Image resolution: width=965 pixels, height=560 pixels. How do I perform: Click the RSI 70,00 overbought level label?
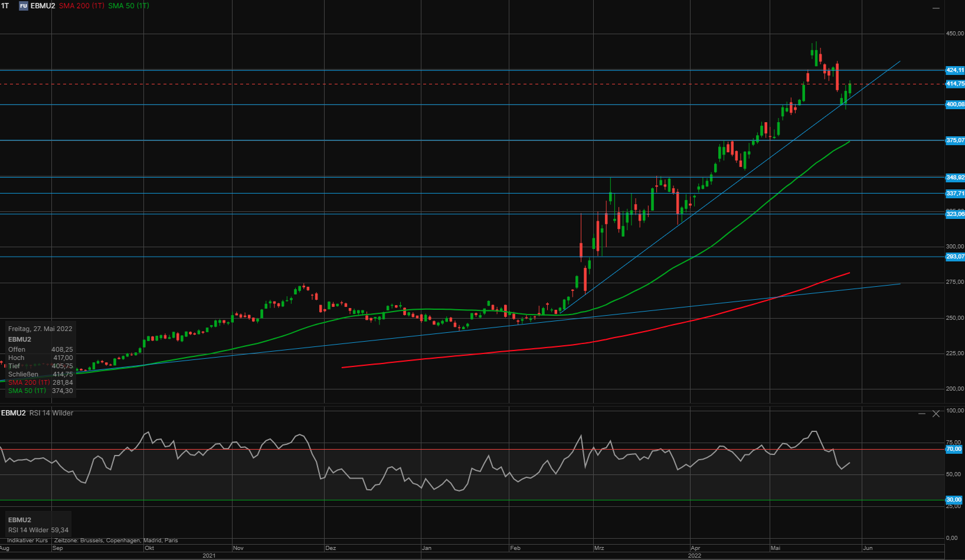954,449
